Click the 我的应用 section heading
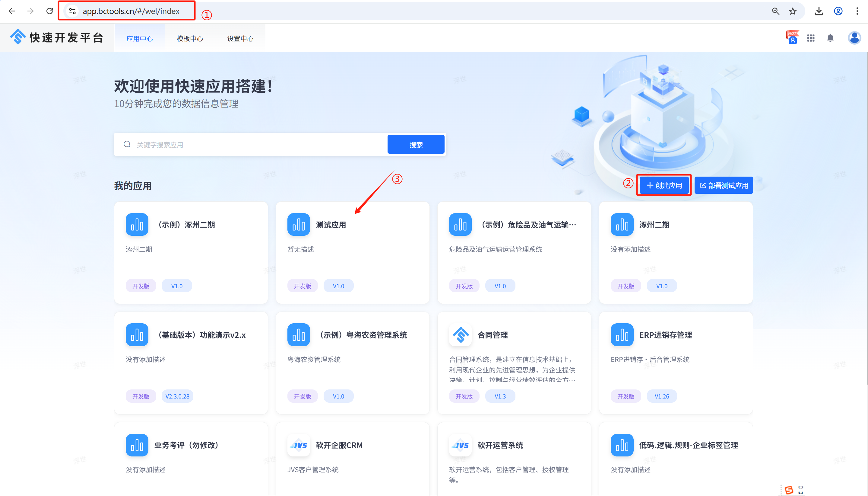The width and height of the screenshot is (868, 496). point(133,186)
